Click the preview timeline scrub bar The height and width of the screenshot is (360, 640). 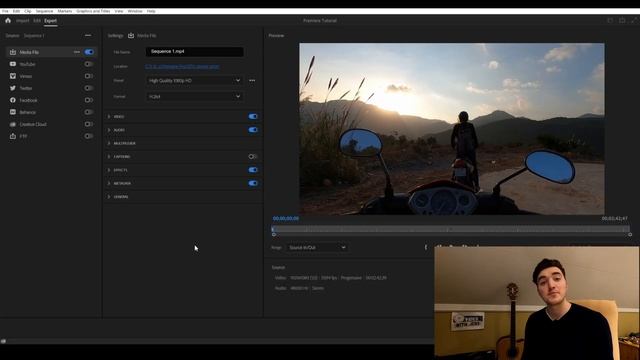tap(451, 229)
